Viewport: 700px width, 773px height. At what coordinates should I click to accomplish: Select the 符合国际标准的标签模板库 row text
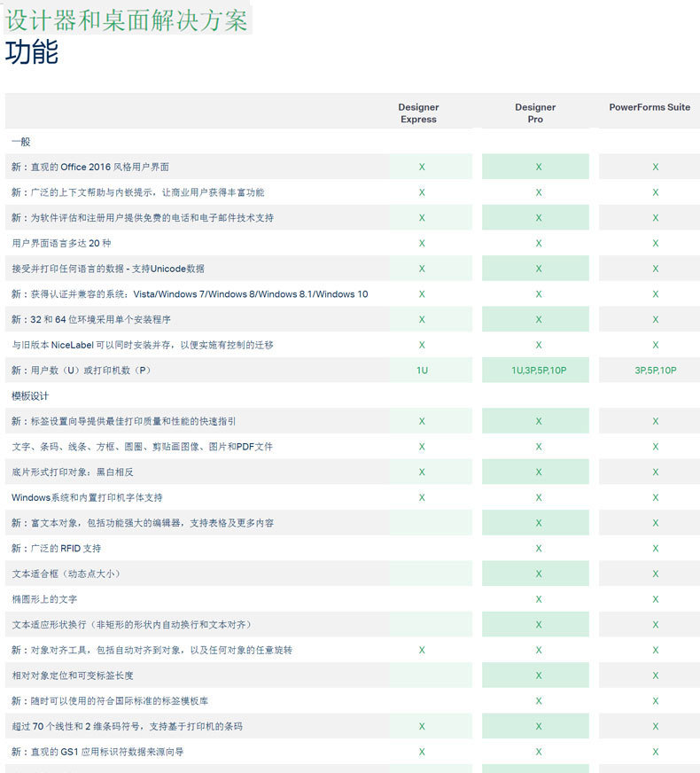tap(110, 701)
